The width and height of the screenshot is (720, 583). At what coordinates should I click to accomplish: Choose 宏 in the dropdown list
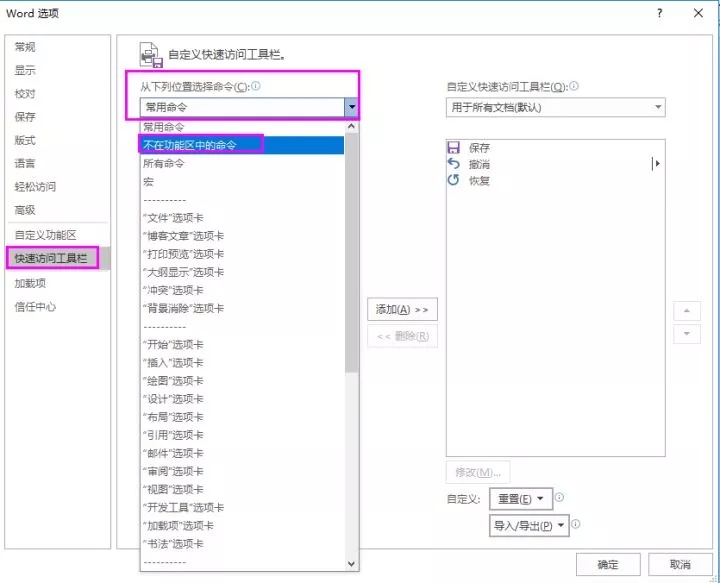(x=242, y=181)
